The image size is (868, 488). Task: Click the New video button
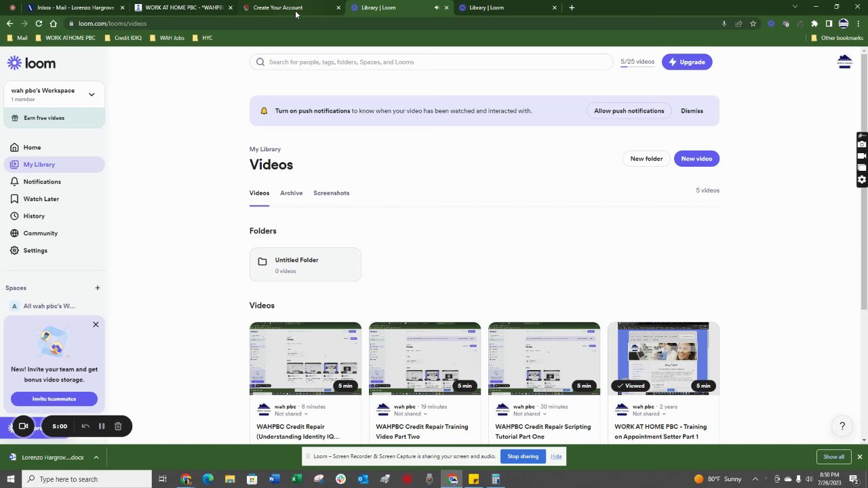(696, 159)
